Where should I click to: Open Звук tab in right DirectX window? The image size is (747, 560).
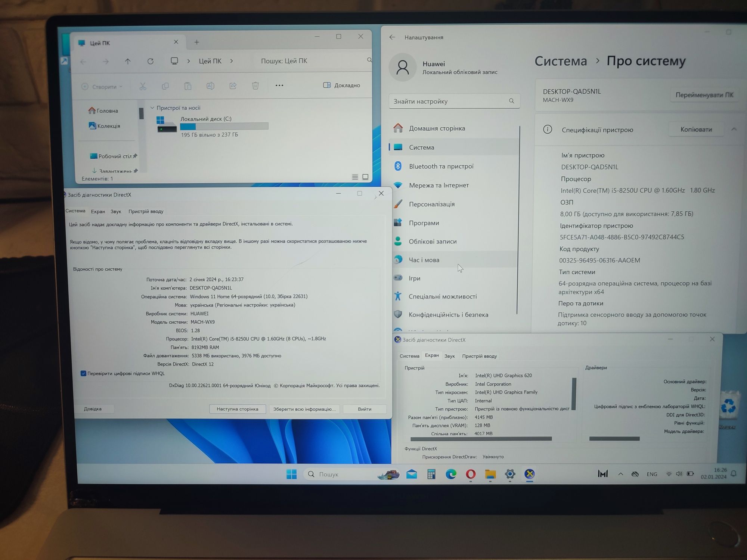(x=449, y=356)
